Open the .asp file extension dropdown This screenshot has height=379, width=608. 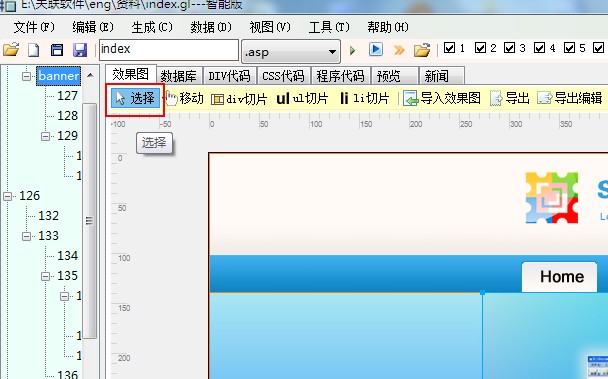click(291, 52)
